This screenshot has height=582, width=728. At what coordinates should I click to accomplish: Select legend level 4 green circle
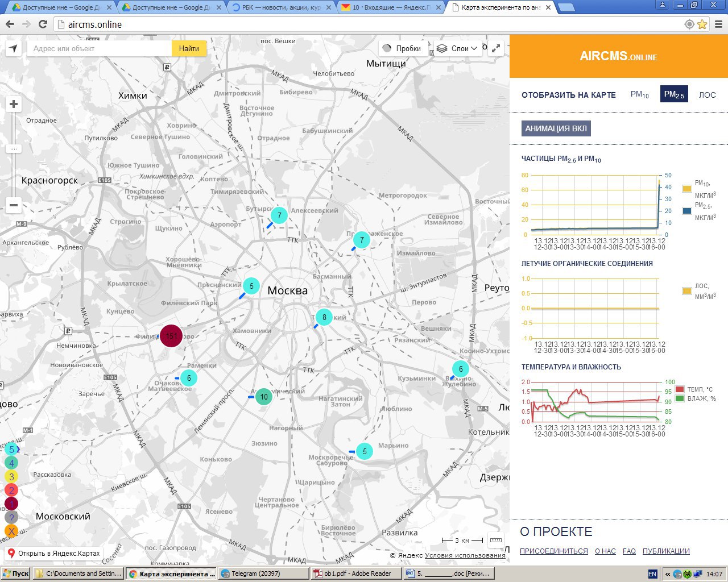click(11, 463)
